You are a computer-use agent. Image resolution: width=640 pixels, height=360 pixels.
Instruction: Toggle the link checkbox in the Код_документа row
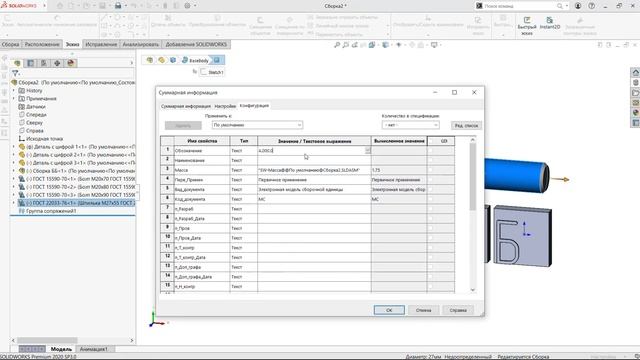430,199
